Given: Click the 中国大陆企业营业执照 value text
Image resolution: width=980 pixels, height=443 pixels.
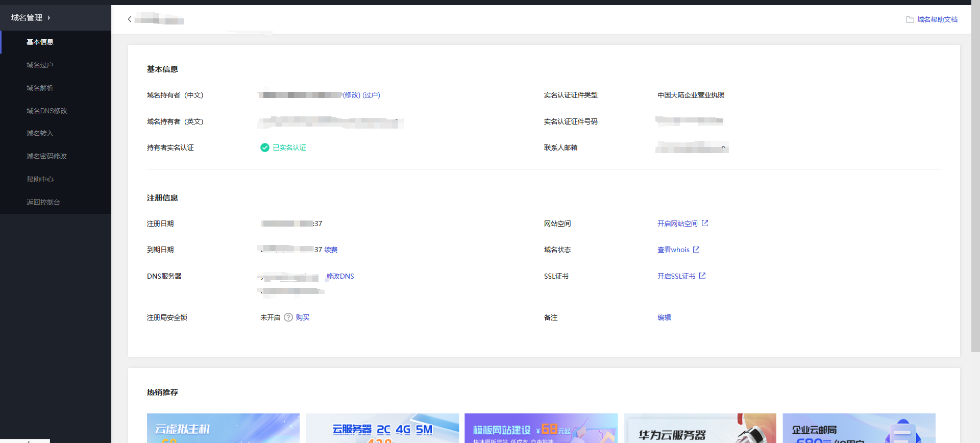Looking at the screenshot, I should (691, 95).
